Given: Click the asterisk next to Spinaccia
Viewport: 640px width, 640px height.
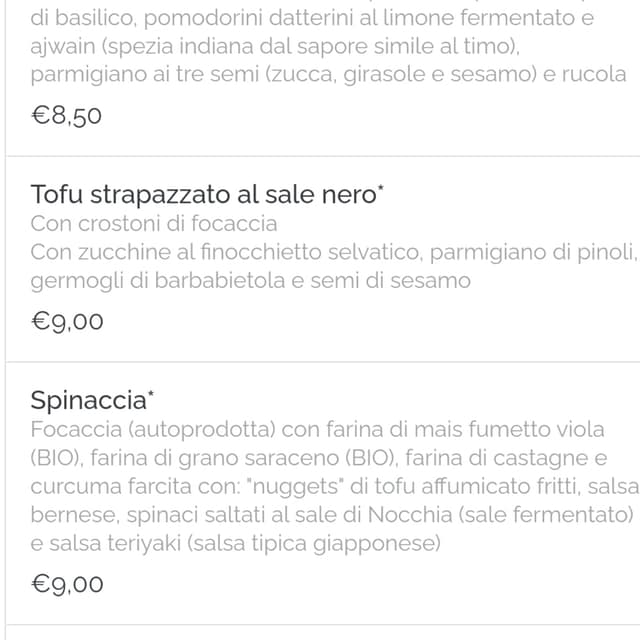Looking at the screenshot, I should click(x=151, y=393).
